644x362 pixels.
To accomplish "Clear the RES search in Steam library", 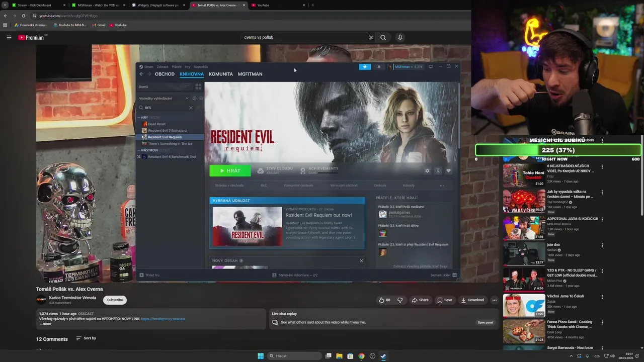I will tap(191, 108).
